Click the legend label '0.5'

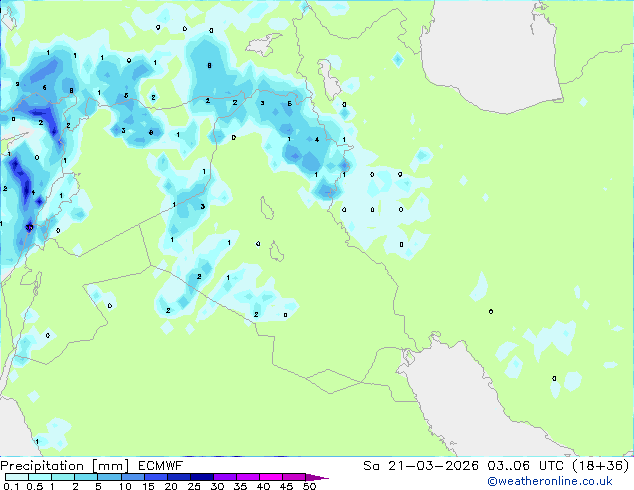(x=34, y=486)
